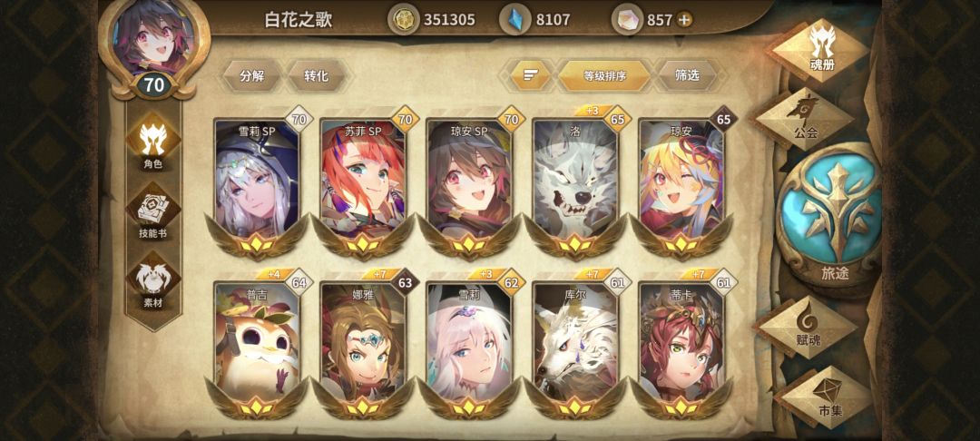This screenshot has width=980, height=441.
Task: Click the blue crystal currency icon
Action: [515, 20]
